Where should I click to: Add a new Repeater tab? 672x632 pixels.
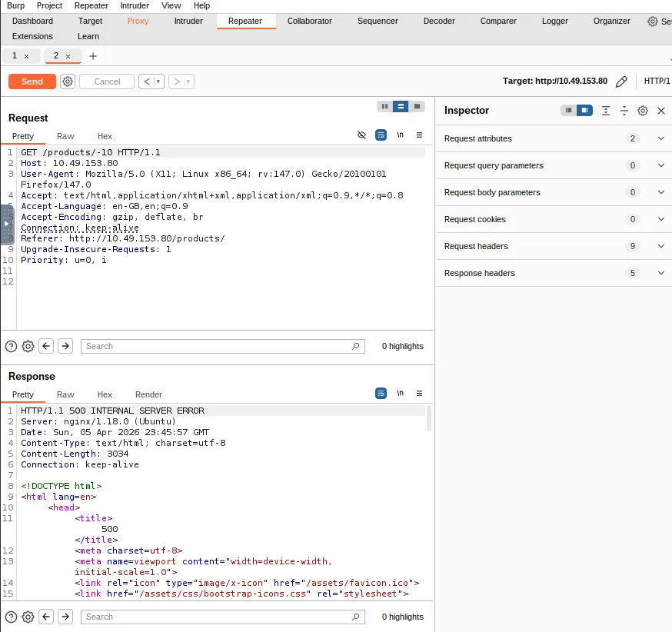(x=93, y=56)
